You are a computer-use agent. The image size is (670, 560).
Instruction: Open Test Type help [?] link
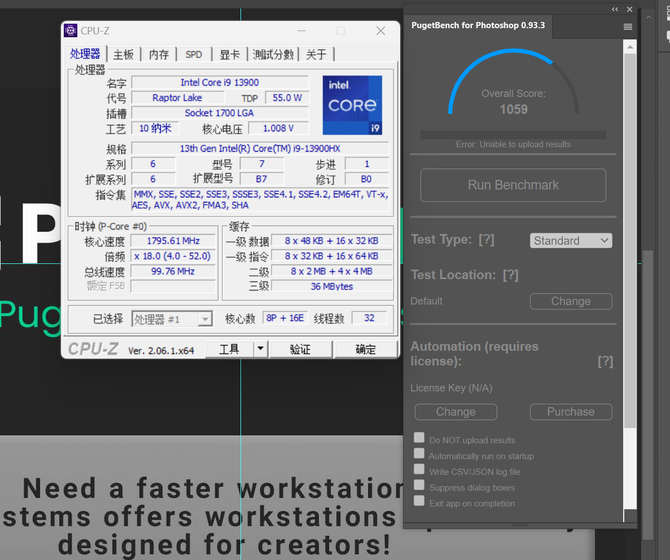point(486,240)
